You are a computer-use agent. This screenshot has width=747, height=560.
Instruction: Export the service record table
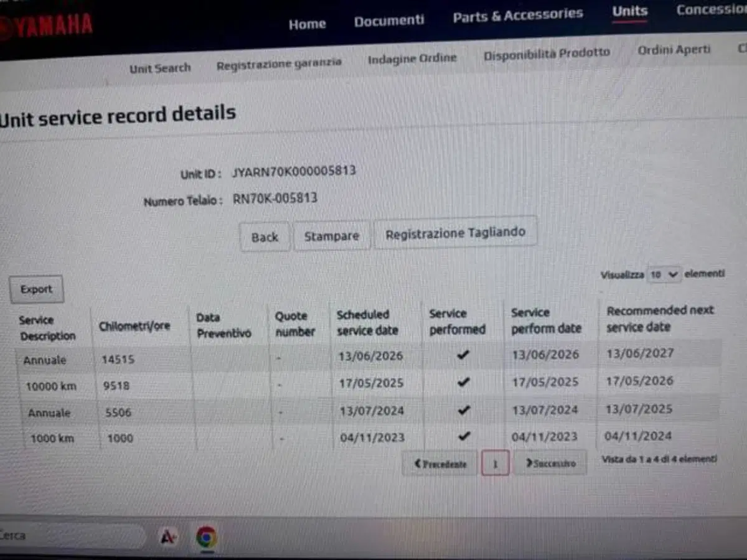37,289
